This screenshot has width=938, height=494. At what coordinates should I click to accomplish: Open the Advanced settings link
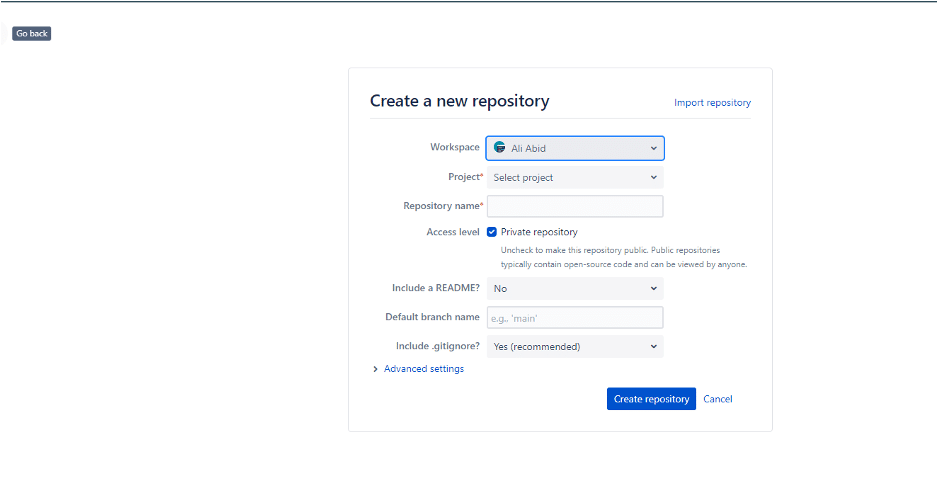[424, 369]
